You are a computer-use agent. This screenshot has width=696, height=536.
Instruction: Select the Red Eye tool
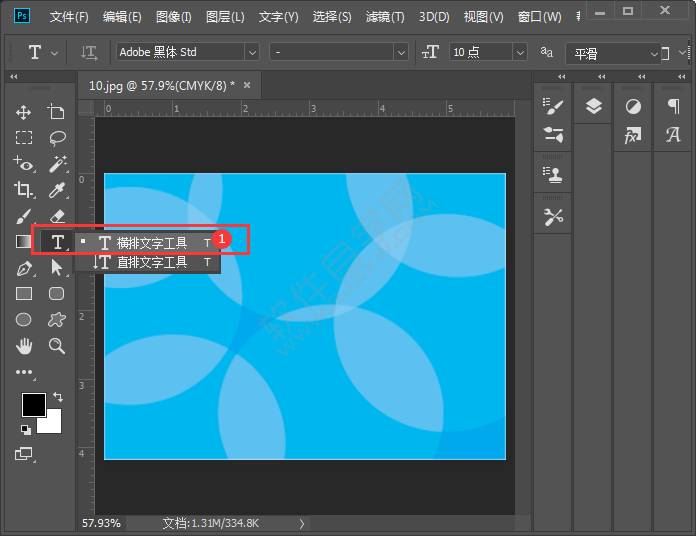pos(24,164)
